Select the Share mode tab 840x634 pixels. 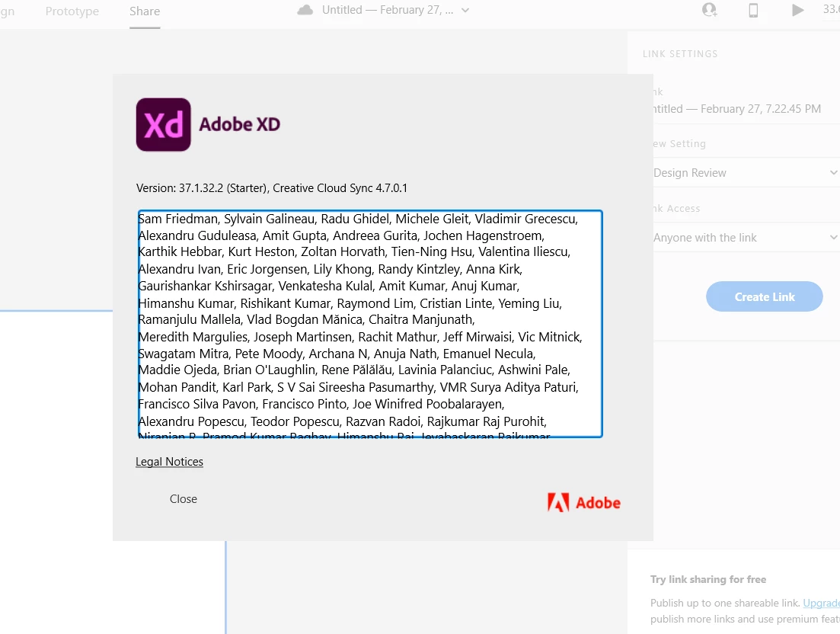pyautogui.click(x=145, y=11)
